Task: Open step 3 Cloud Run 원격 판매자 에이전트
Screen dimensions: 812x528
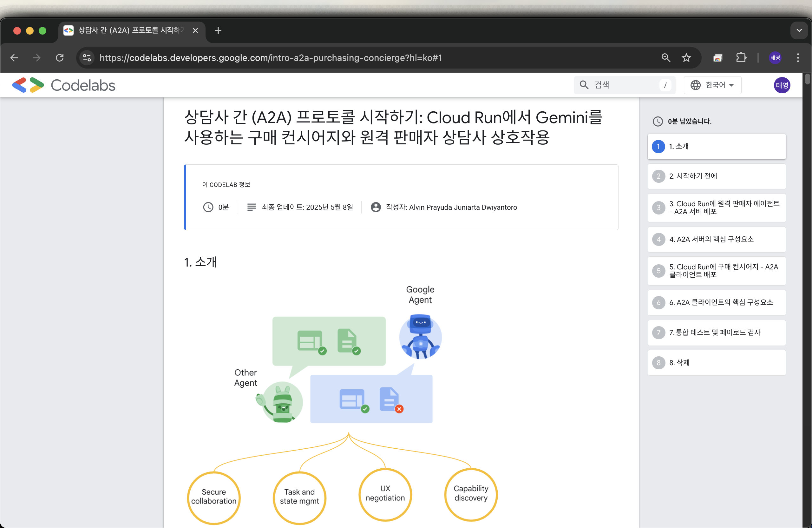Action: coord(717,208)
